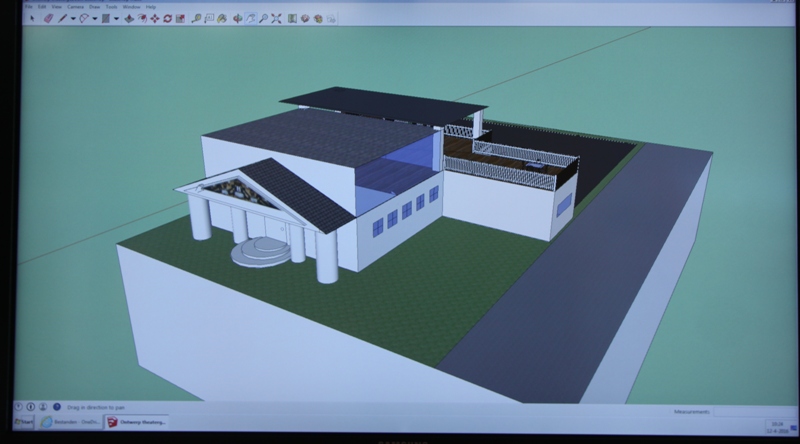Open the Draw menu
Screen dimensions: 800x444
point(94,7)
